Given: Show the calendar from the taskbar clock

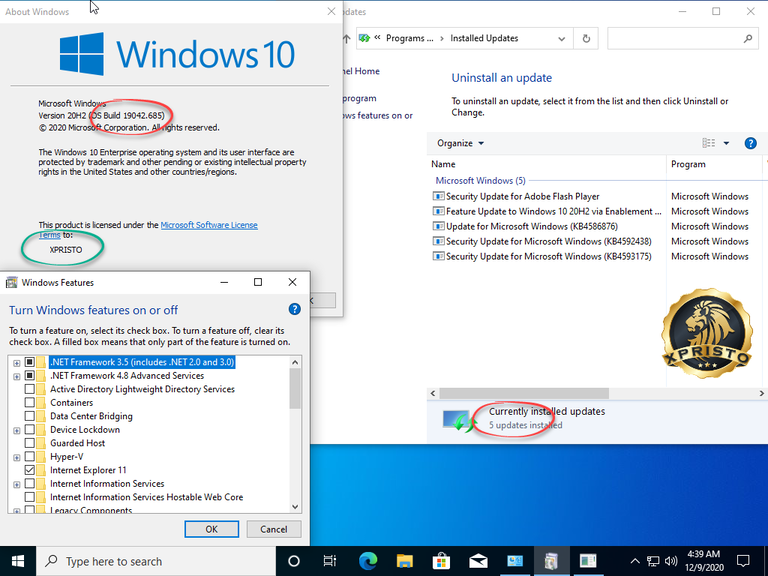Looking at the screenshot, I should click(704, 561).
